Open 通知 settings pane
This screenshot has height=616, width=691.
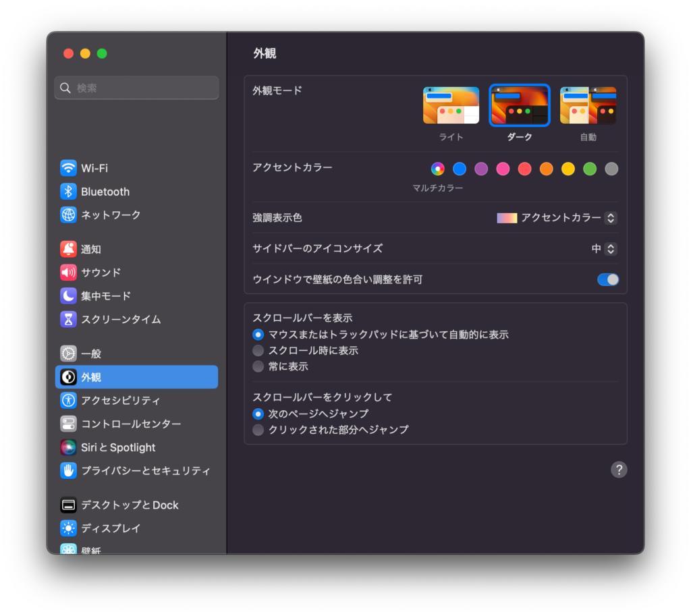coord(91,250)
